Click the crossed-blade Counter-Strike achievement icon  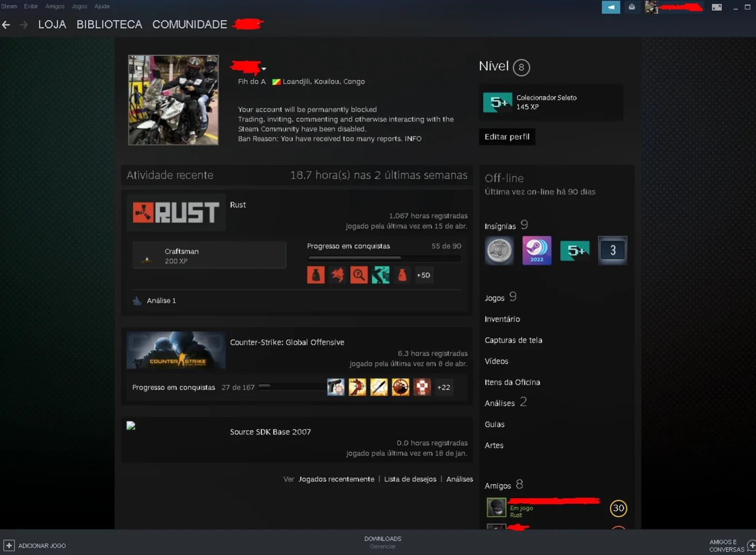pyautogui.click(x=379, y=387)
